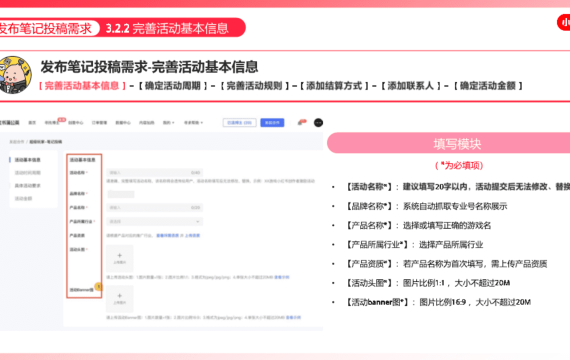The height and width of the screenshot is (360, 570).
Task: Click the blue filled button in top navigation
Action: (x=272, y=123)
